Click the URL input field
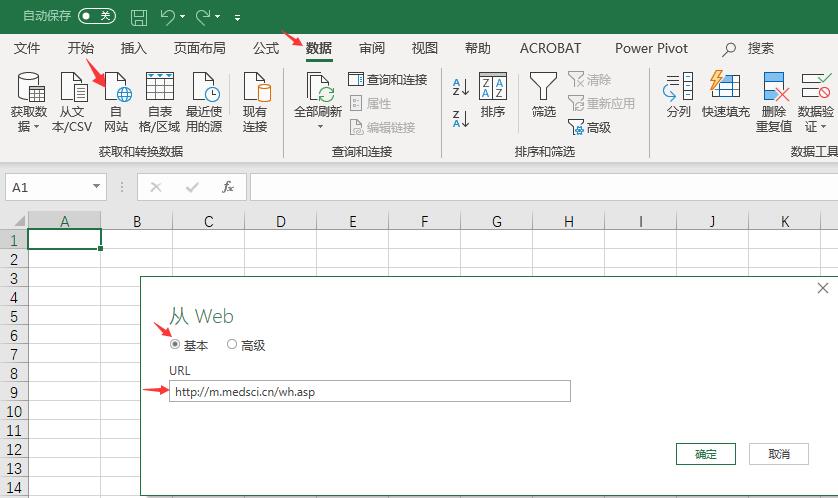Screen dimensions: 838x498 370,391
